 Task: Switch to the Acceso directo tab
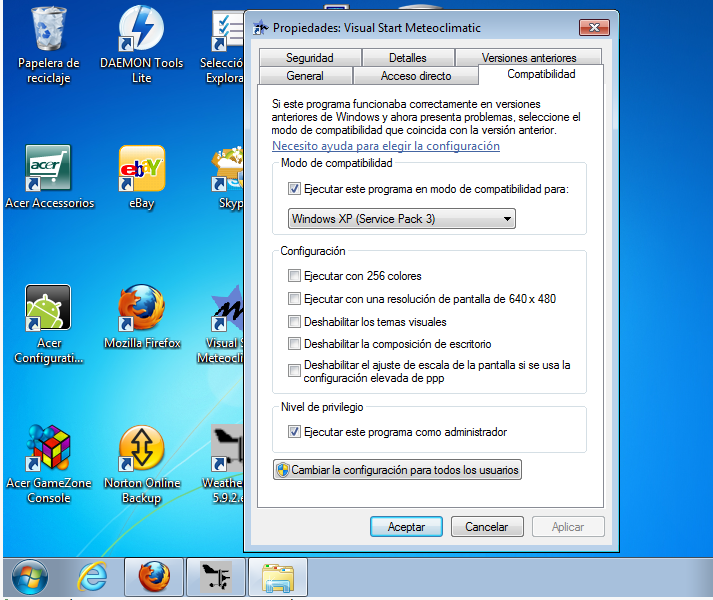point(416,76)
